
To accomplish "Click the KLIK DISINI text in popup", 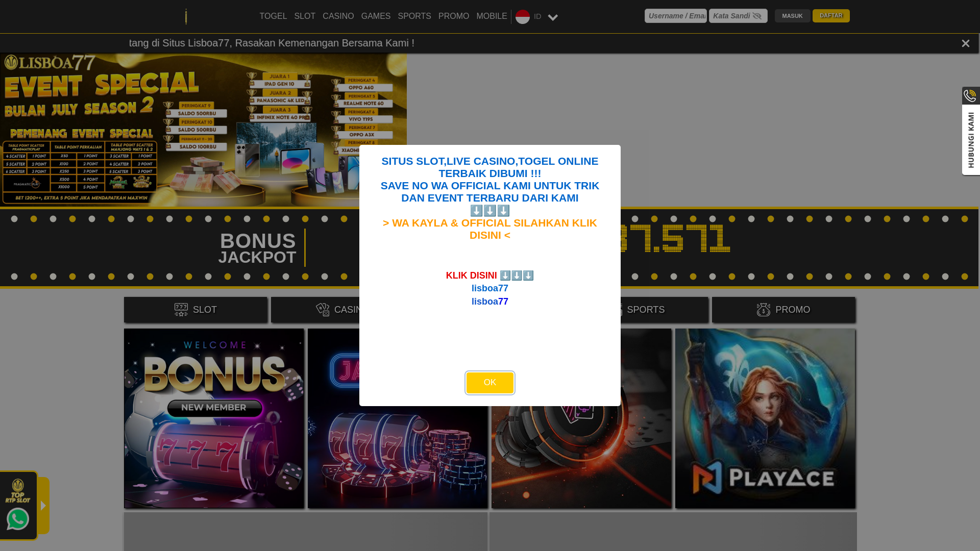I will click(x=471, y=275).
